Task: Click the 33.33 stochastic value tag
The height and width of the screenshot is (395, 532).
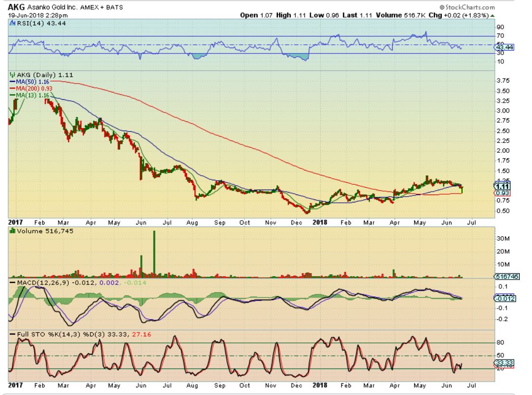Action: (x=503, y=363)
